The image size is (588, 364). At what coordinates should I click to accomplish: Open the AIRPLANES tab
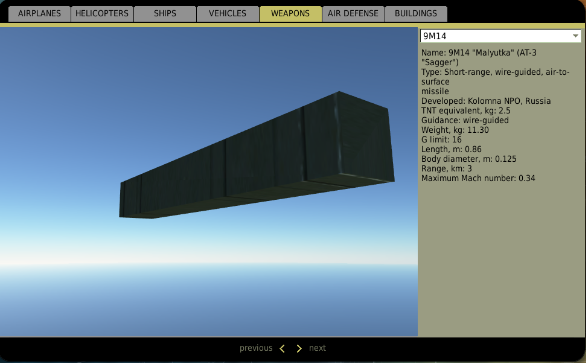[39, 14]
